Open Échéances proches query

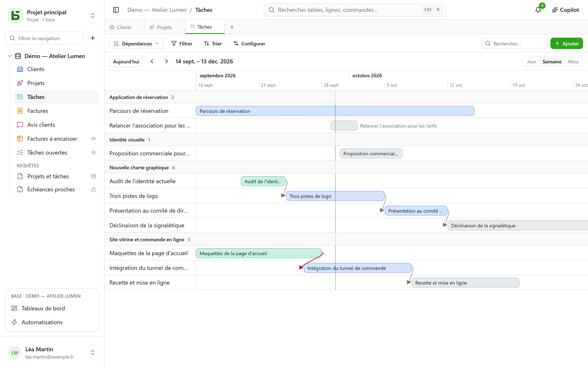[x=56, y=189]
